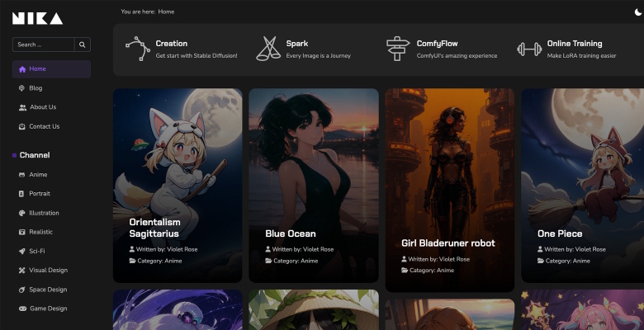Screen dimensions: 644x330
Task: Click the Channel section heading
Action: click(35, 155)
